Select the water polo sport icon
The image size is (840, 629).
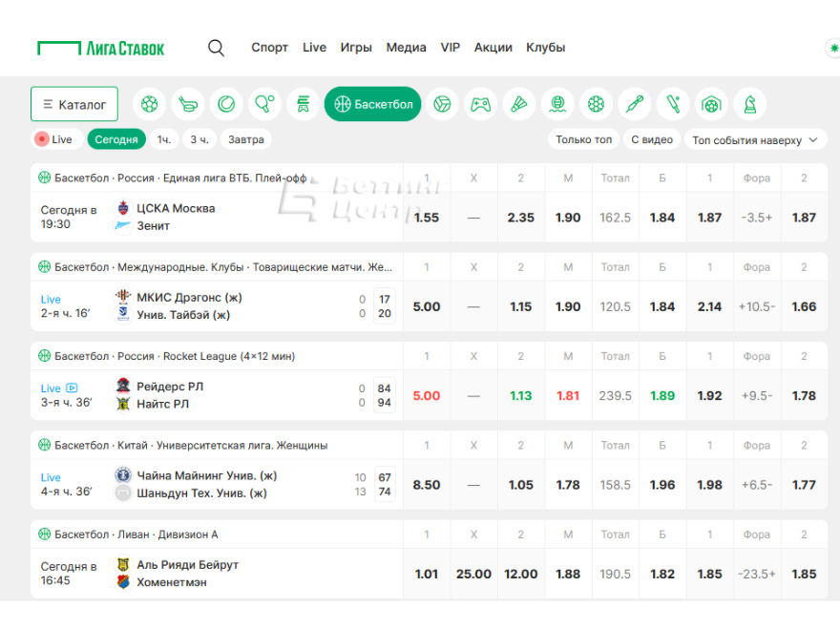click(x=557, y=104)
